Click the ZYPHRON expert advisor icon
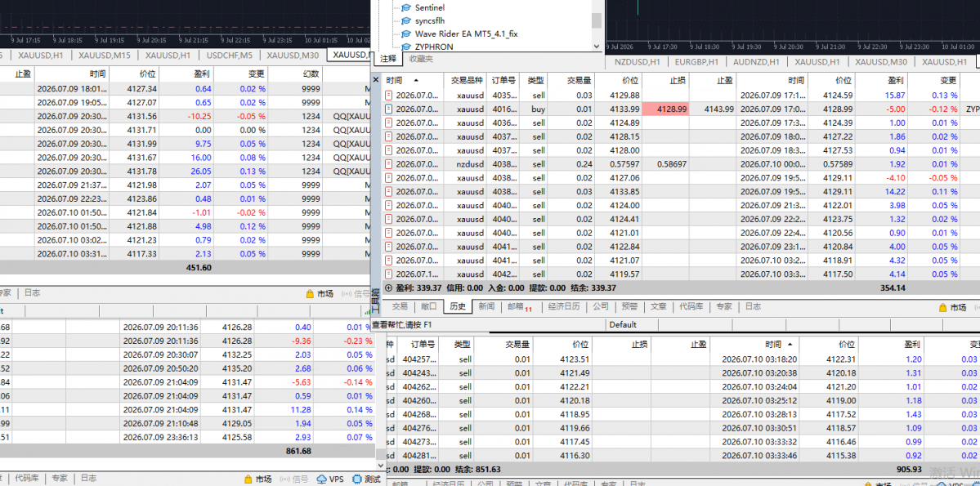Viewport: 980px width, 486px height. pos(406,47)
